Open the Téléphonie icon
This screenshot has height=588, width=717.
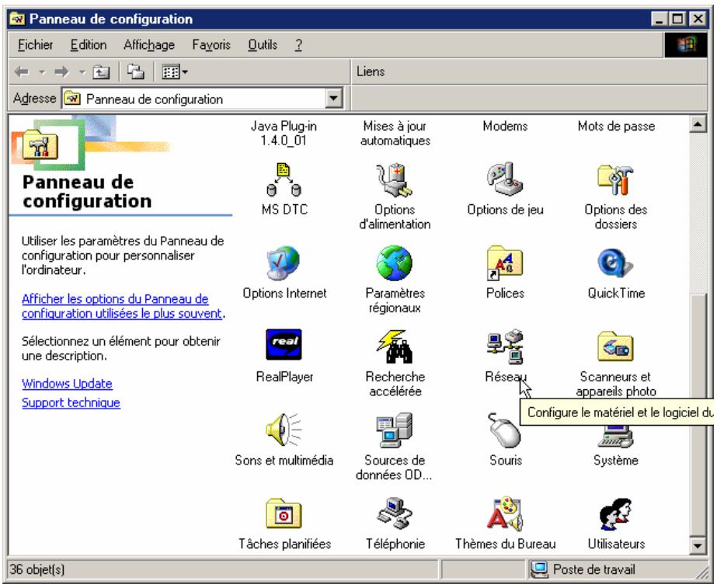point(394,513)
